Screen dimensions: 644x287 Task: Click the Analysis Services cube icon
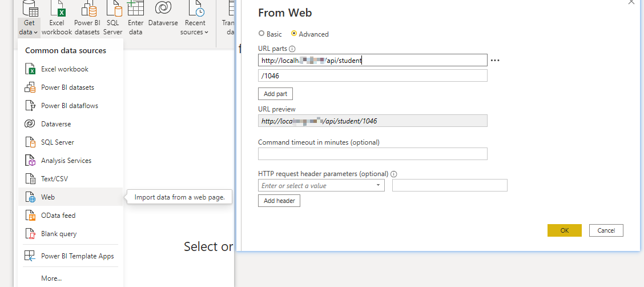pyautogui.click(x=30, y=160)
